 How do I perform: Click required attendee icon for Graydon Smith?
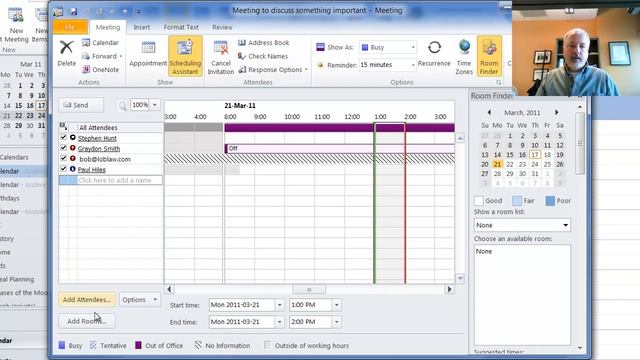point(73,148)
